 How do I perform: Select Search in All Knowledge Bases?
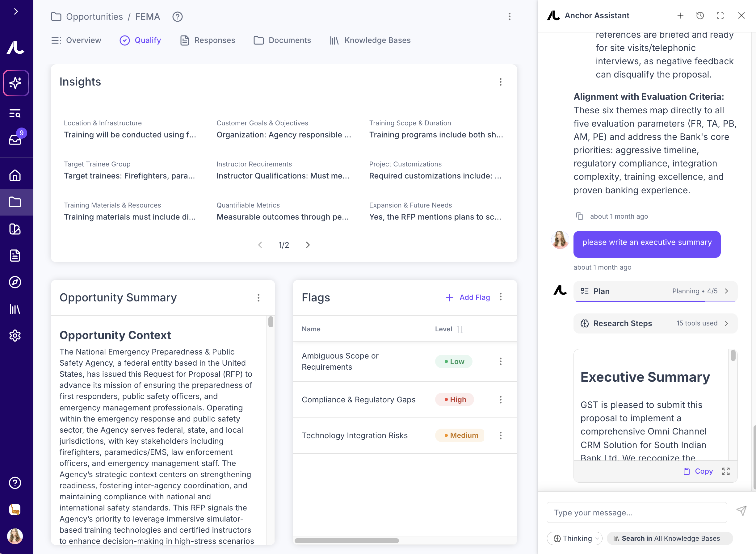click(x=670, y=539)
